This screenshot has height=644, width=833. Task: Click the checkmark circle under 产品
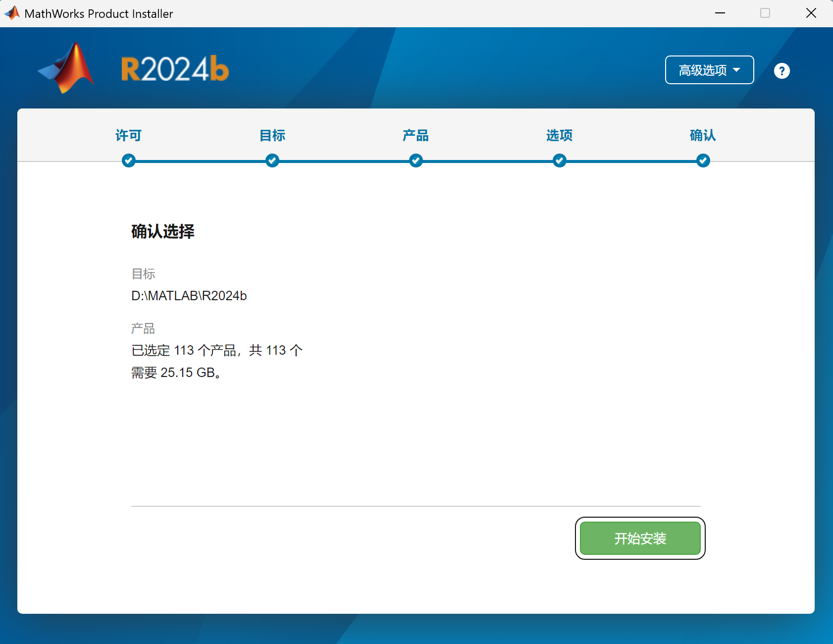(416, 161)
